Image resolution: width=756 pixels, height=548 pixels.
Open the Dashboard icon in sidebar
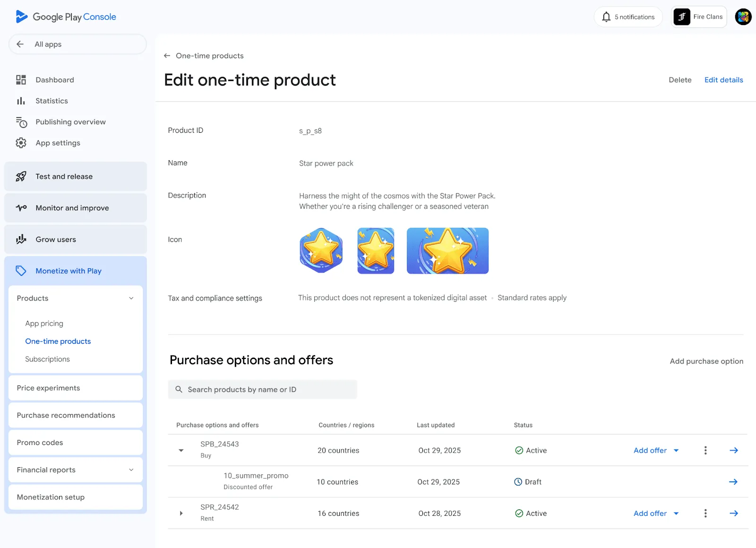[x=21, y=80]
